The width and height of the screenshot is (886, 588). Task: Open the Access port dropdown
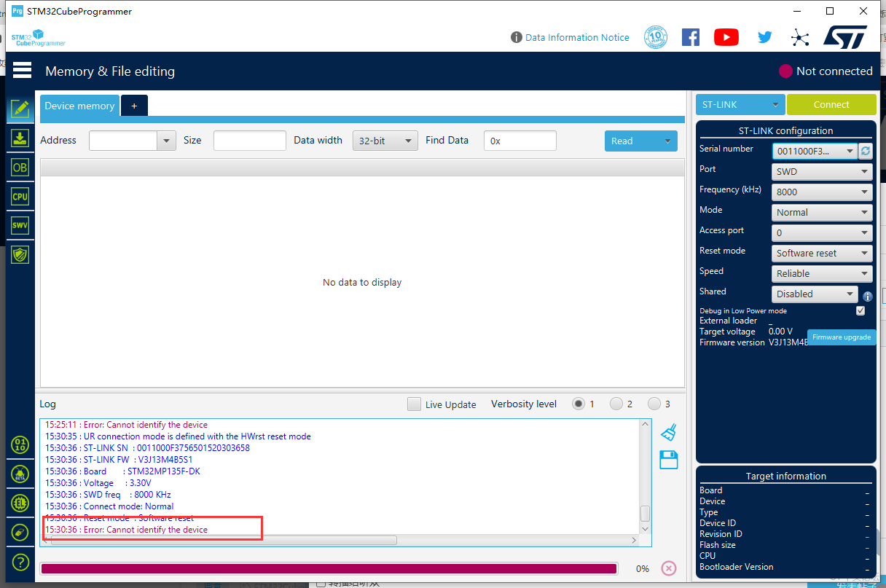(x=822, y=233)
